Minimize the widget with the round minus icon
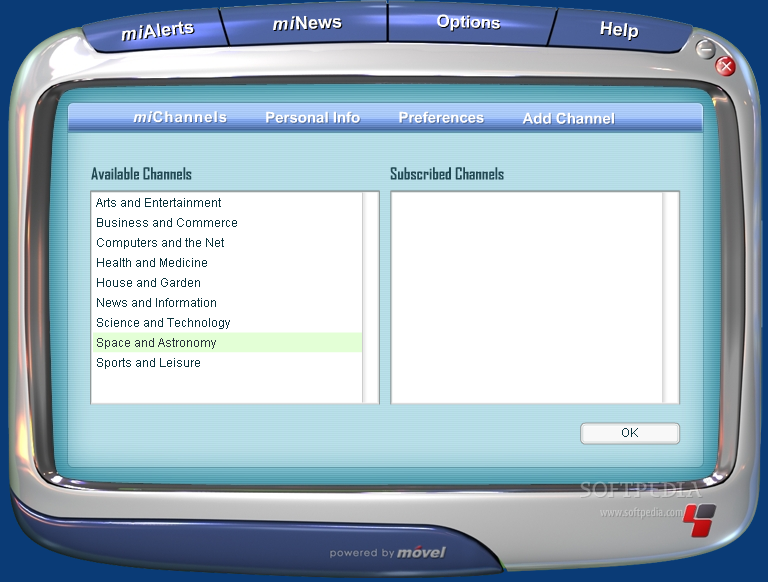768x582 pixels. [705, 49]
